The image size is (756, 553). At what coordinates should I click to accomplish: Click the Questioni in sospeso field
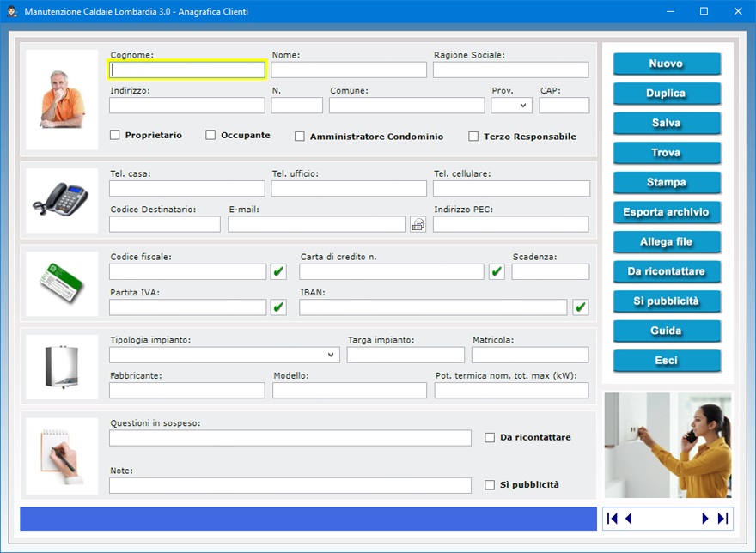[290, 438]
